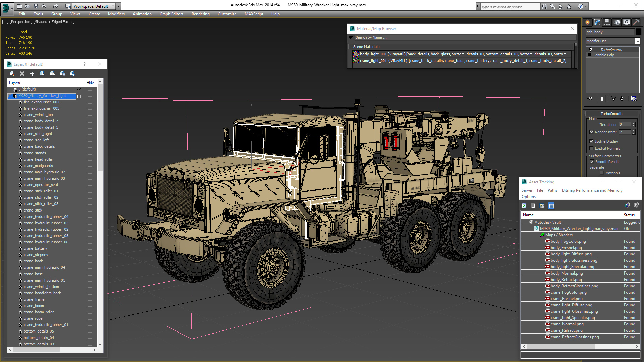644x362 pixels.
Task: Open the Modifier List dropdown
Action: click(613, 41)
